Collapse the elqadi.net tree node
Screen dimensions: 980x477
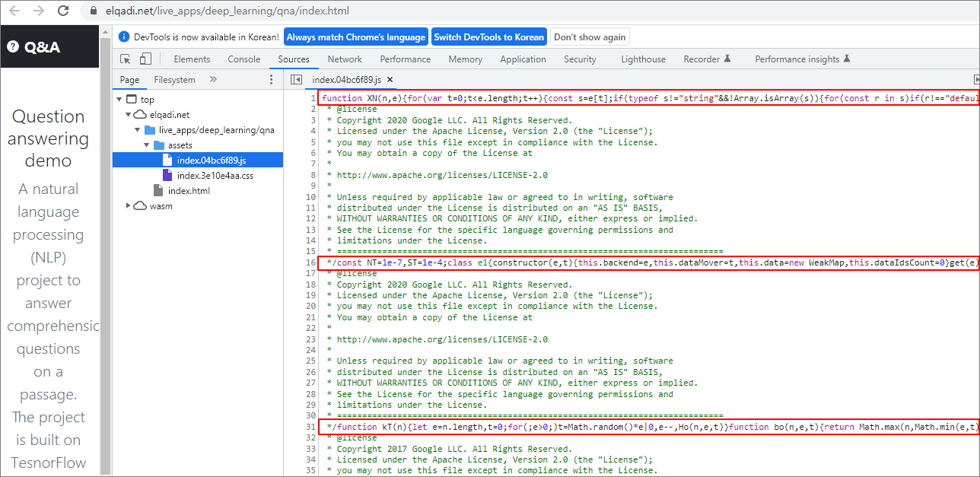click(x=129, y=114)
